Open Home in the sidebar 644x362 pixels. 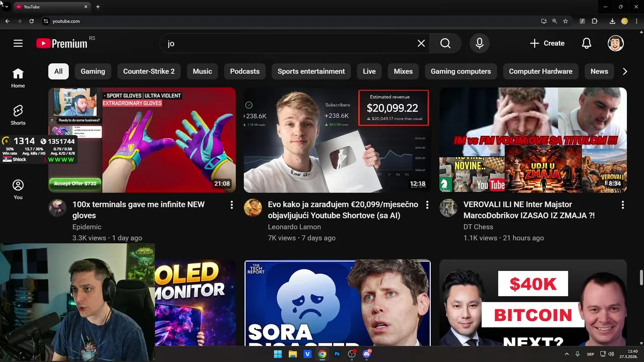[x=18, y=78]
